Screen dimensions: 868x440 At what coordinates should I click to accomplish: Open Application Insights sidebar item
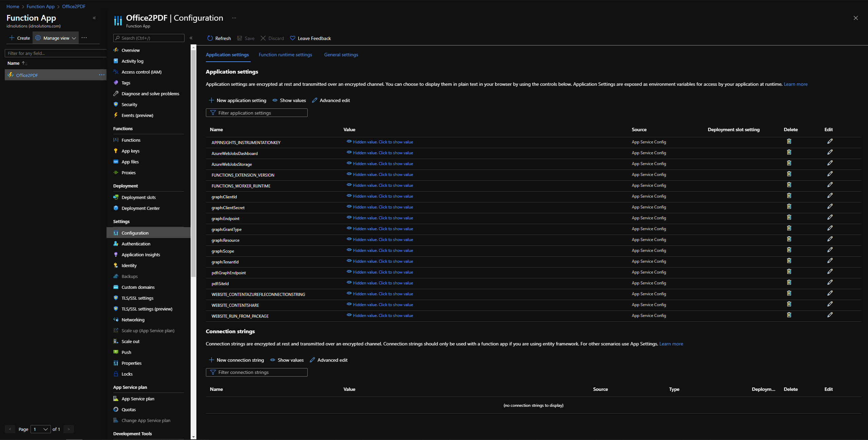[141, 255]
